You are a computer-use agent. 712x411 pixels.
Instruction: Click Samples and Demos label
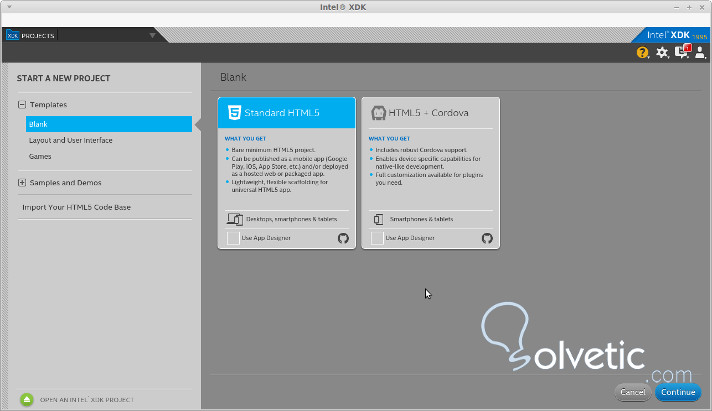pos(65,183)
